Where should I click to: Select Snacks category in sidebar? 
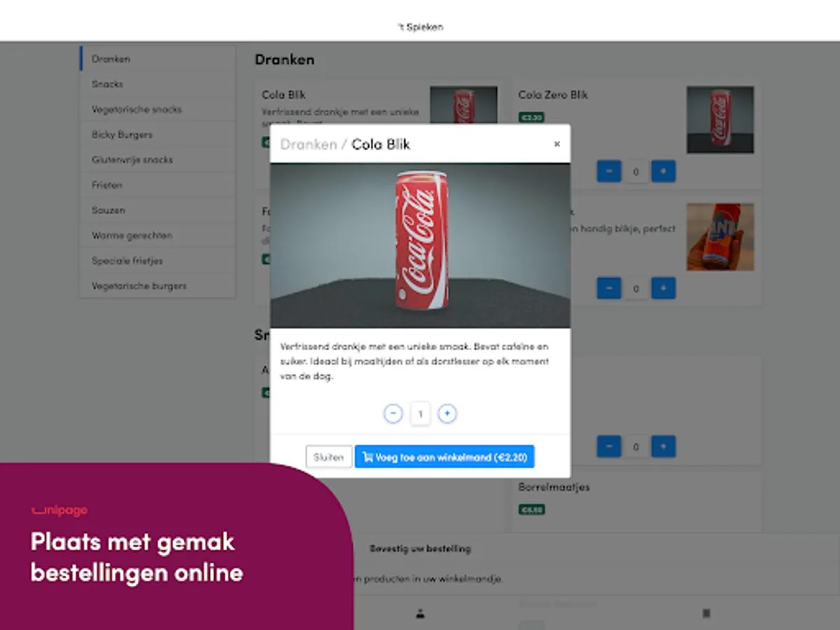coord(157,84)
